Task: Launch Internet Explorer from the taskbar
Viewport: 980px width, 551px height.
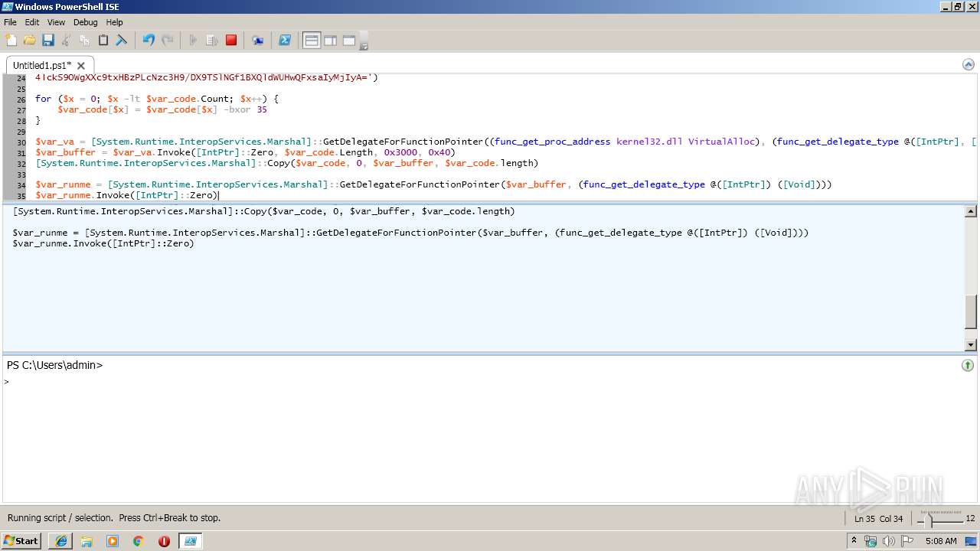Action: (60, 541)
